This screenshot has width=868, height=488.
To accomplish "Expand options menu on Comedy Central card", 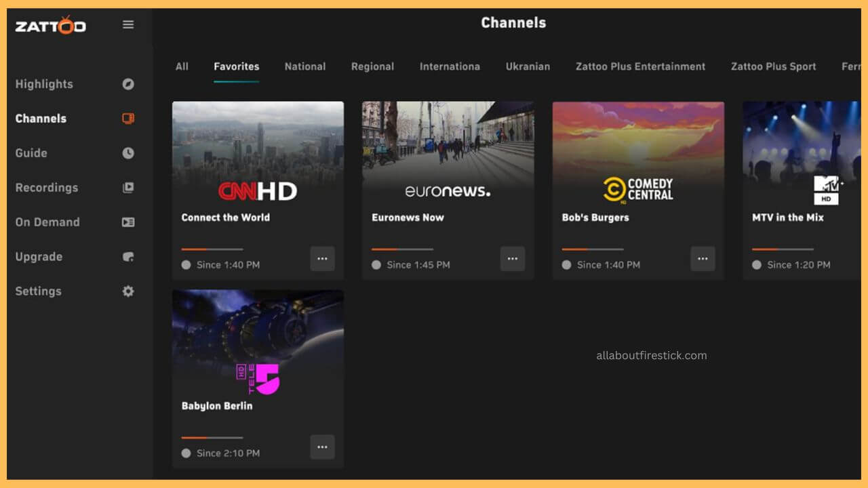I will (x=703, y=259).
